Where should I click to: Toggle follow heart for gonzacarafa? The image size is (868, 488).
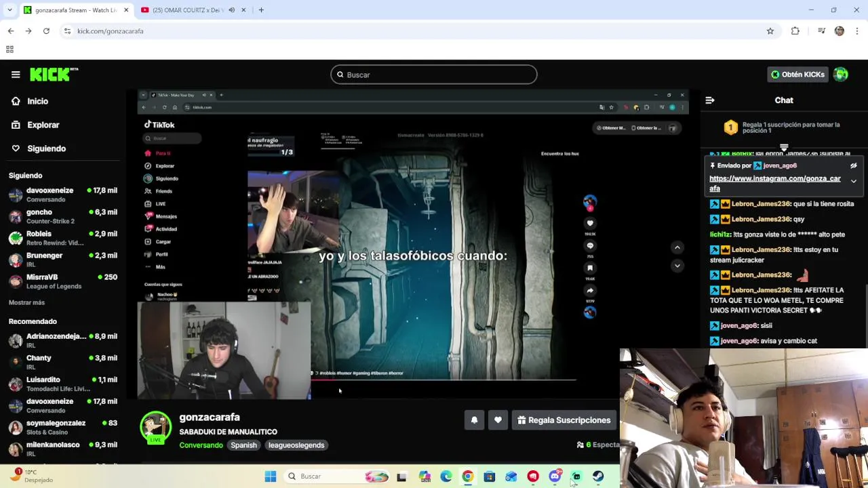point(498,420)
